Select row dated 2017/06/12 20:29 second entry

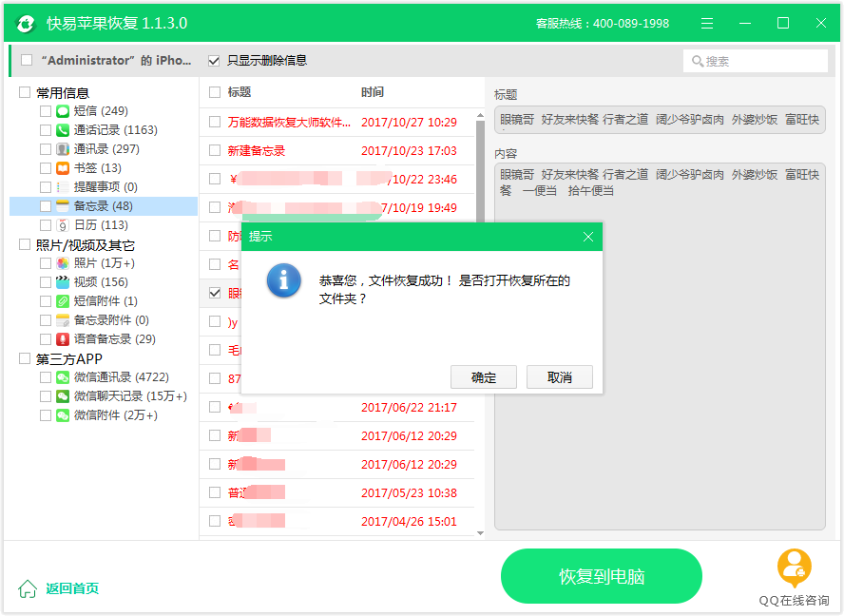coord(337,464)
